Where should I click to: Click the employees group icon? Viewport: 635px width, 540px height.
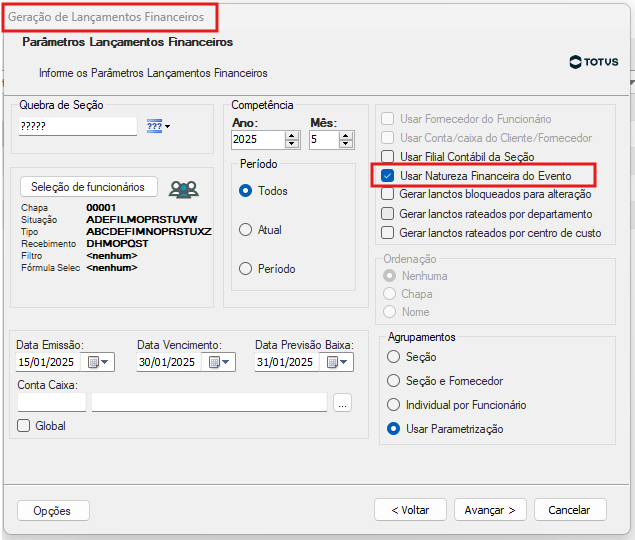tap(183, 189)
